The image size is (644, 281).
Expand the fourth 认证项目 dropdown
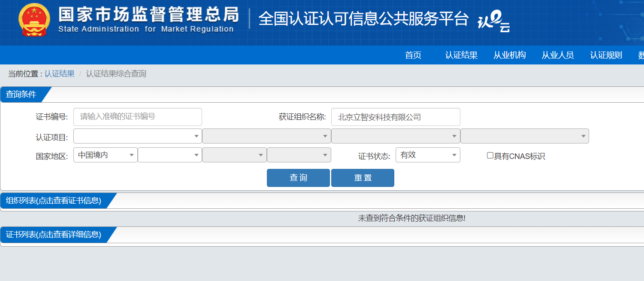point(525,136)
